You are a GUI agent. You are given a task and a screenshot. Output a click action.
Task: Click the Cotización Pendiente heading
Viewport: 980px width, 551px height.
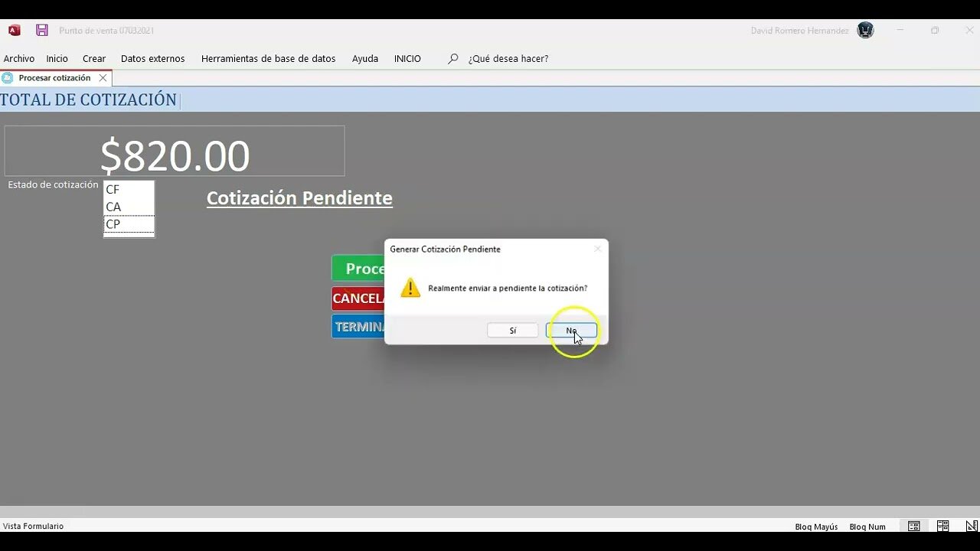pyautogui.click(x=299, y=197)
